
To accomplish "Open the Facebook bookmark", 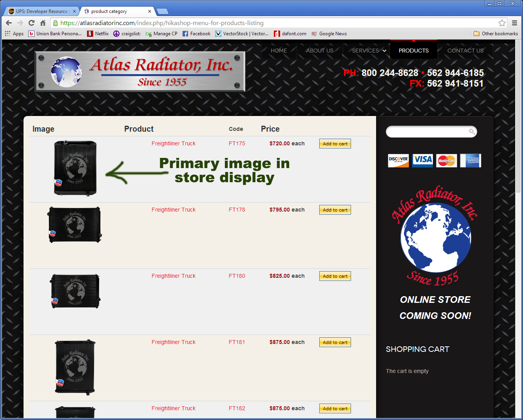I will tap(196, 34).
